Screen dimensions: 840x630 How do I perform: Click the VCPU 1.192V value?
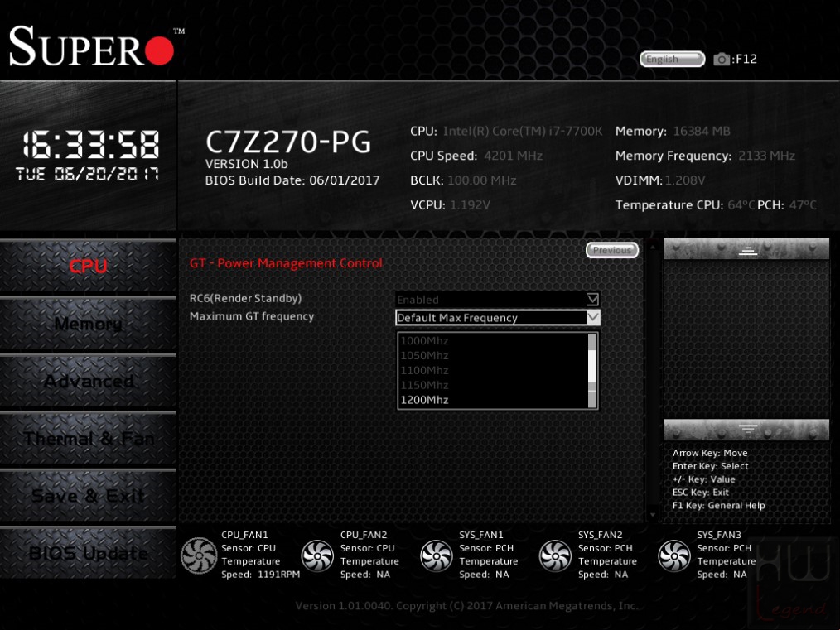(470, 205)
